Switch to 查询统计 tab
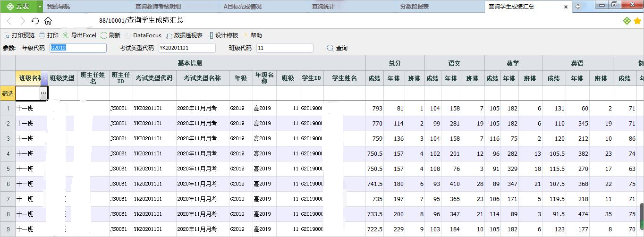Viewport: 644px width, 237px height. tap(323, 7)
